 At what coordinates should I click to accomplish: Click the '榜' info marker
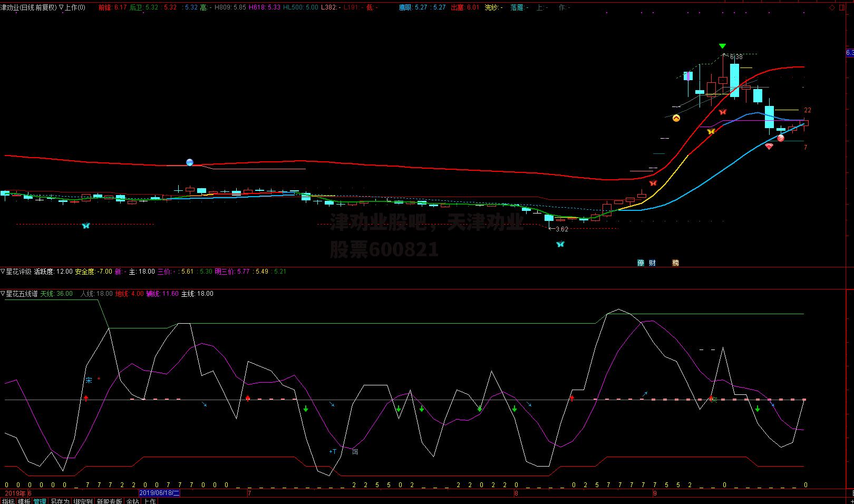point(675,263)
